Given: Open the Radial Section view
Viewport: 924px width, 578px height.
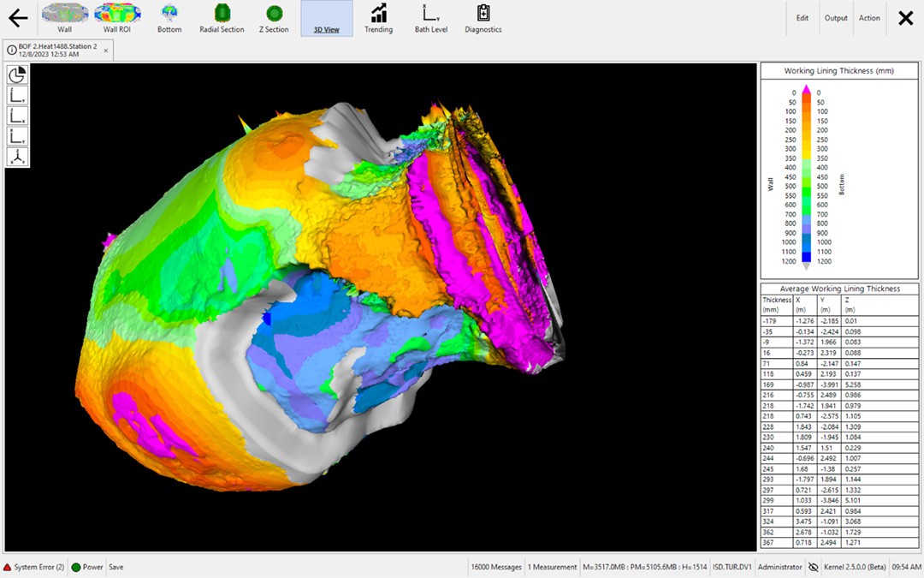Looking at the screenshot, I should pyautogui.click(x=222, y=18).
